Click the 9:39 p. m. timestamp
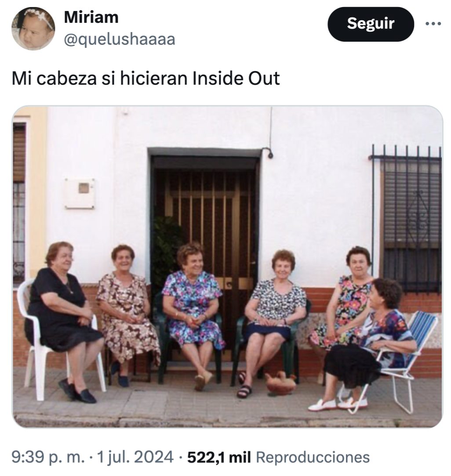Image resolution: width=451 pixels, height=476 pixels. [x=48, y=457]
